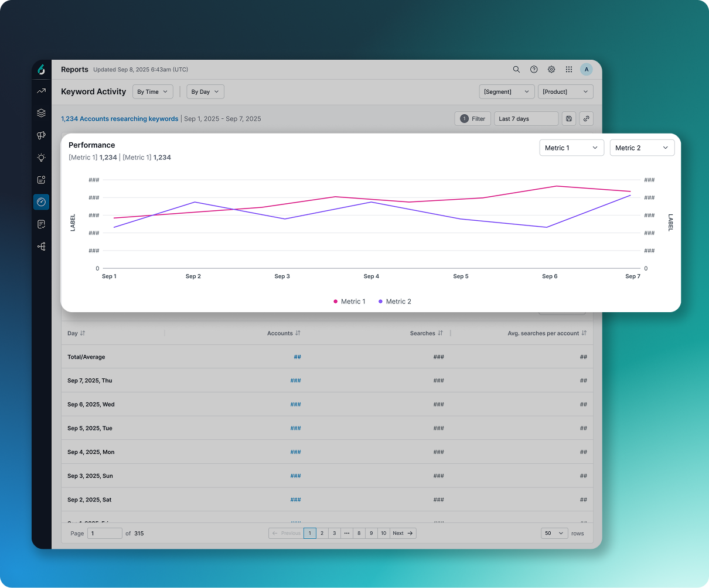
Task: Sort by Accounts column arrows
Action: [298, 333]
